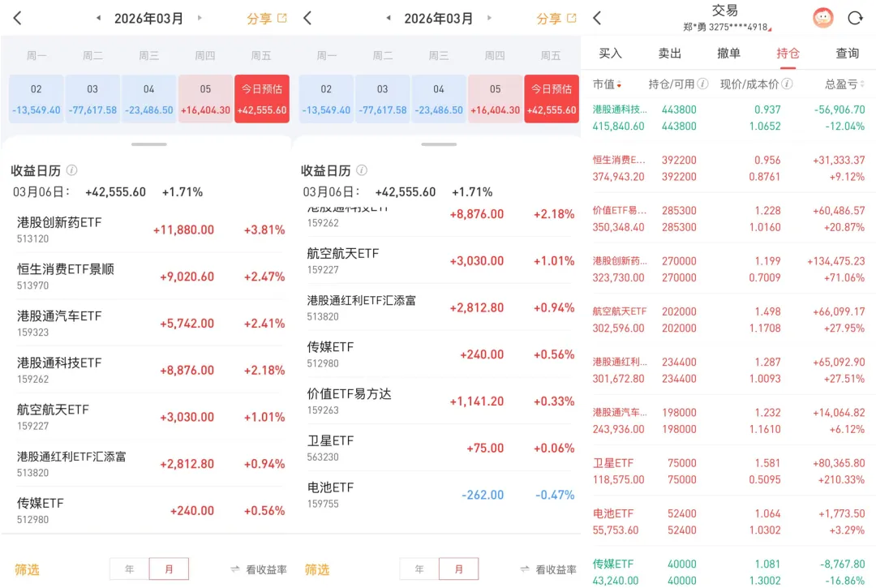The height and width of the screenshot is (588, 876).
Task: Tap the back arrow in the left calendar panel
Action: pos(17,18)
